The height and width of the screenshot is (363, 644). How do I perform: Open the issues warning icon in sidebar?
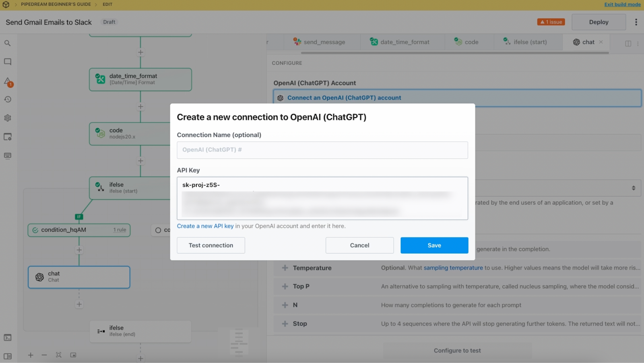coord(8,82)
